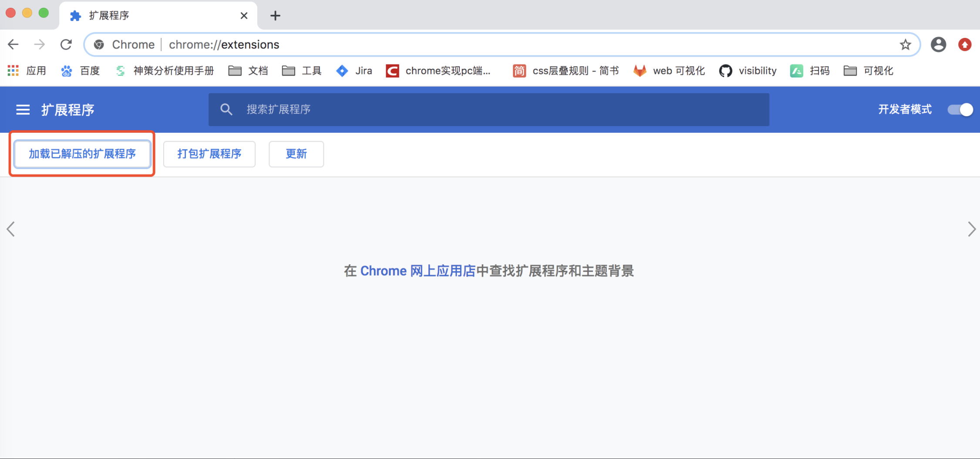The height and width of the screenshot is (459, 980).
Task: Toggle off 开发者模式 developer mode
Action: coord(960,110)
